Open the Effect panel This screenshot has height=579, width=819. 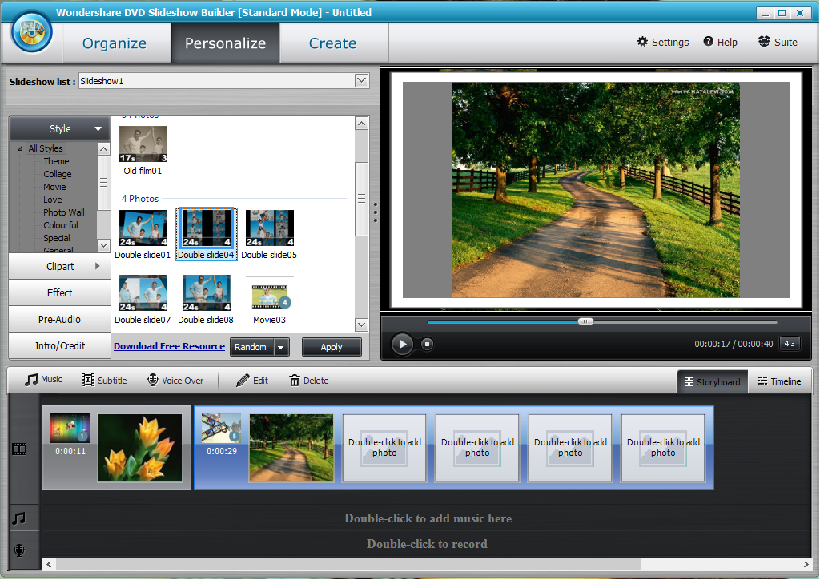pyautogui.click(x=60, y=292)
